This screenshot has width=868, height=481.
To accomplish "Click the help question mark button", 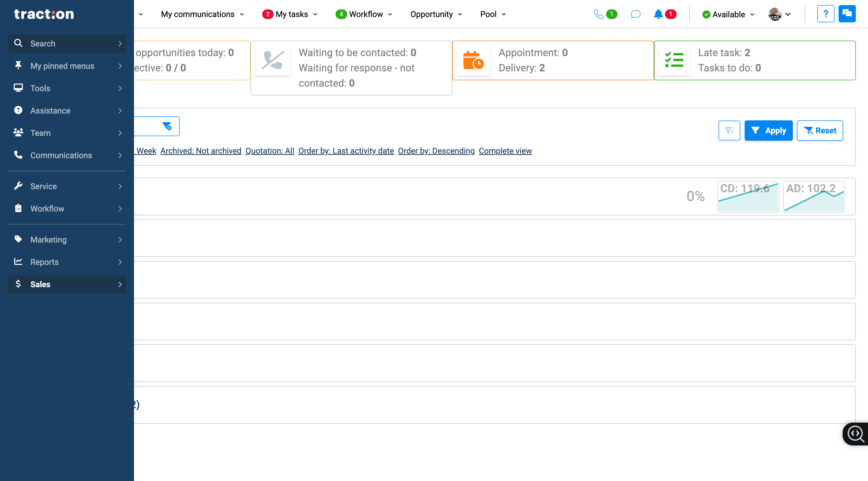I will [x=826, y=14].
